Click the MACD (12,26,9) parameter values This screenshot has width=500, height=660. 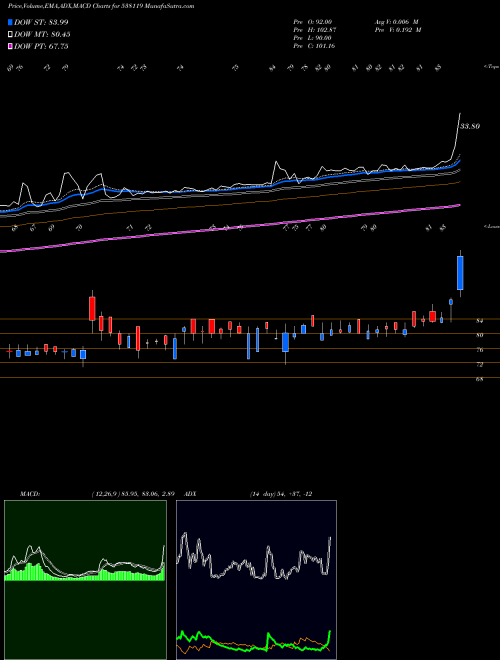[133, 494]
